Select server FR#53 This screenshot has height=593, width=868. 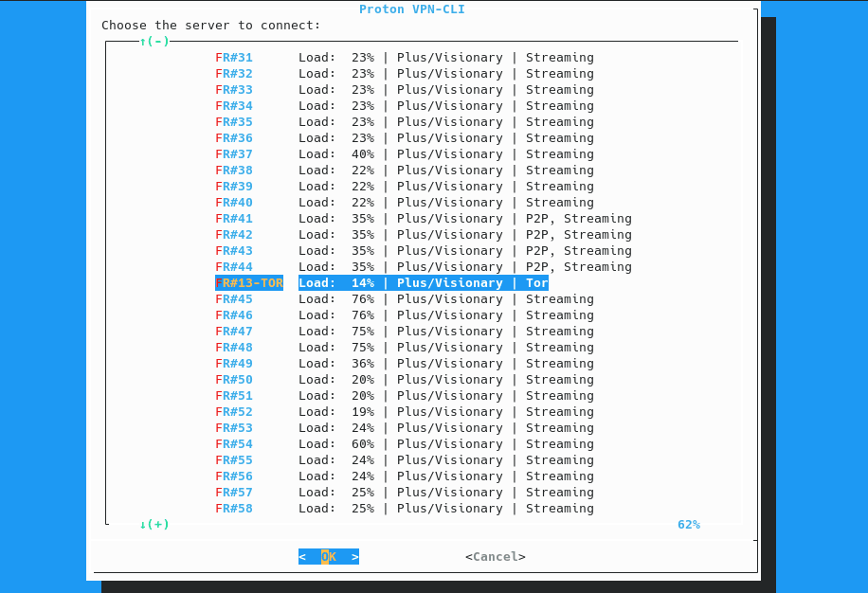[x=405, y=427]
